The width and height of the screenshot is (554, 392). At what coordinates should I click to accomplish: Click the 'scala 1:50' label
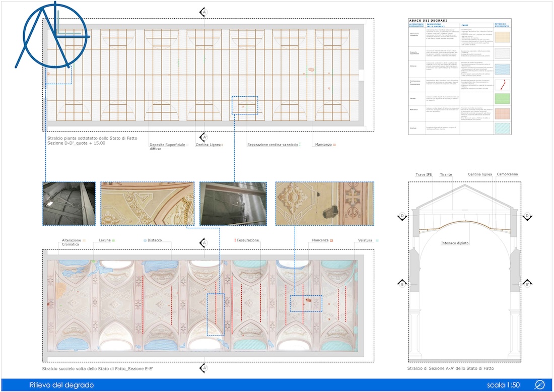tap(503, 385)
